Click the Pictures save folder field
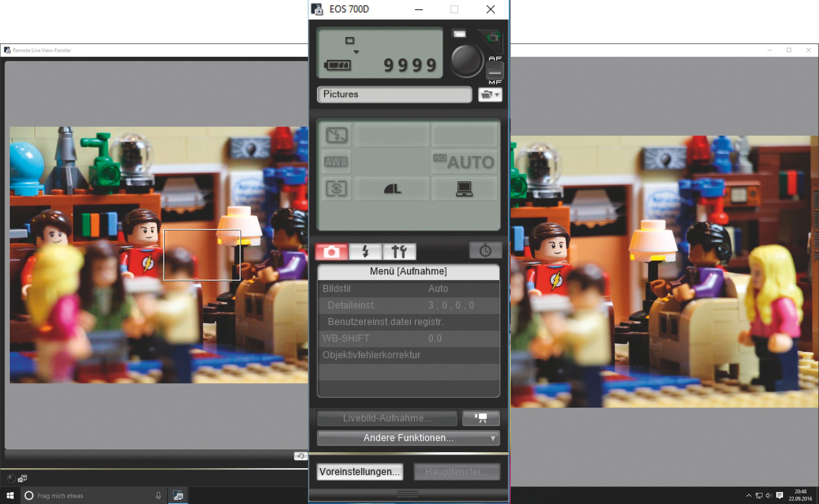The width and height of the screenshot is (819, 504). [x=394, y=94]
